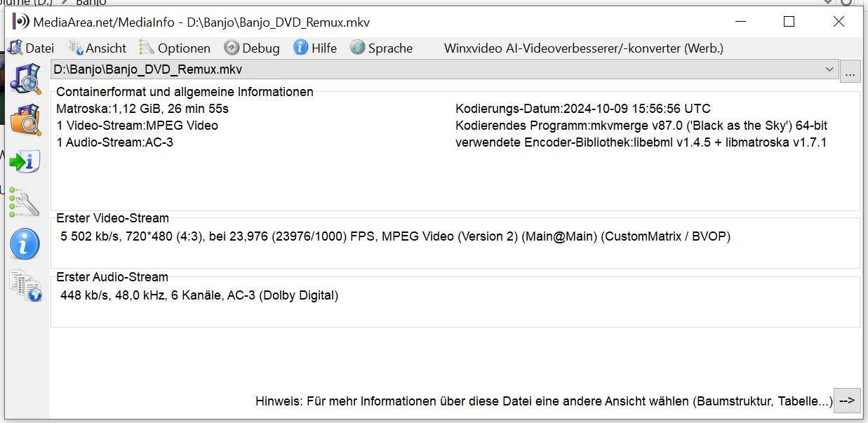
Task: Open the Debug menu
Action: (252, 48)
